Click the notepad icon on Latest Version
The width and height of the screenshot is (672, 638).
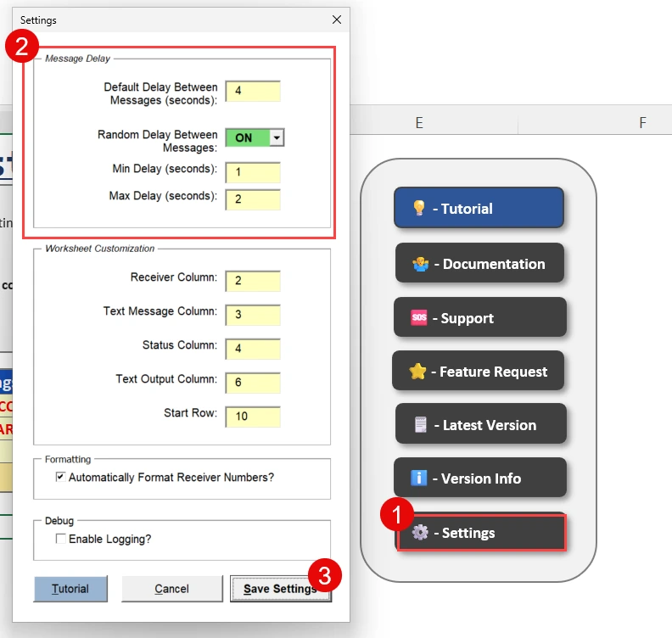421,424
